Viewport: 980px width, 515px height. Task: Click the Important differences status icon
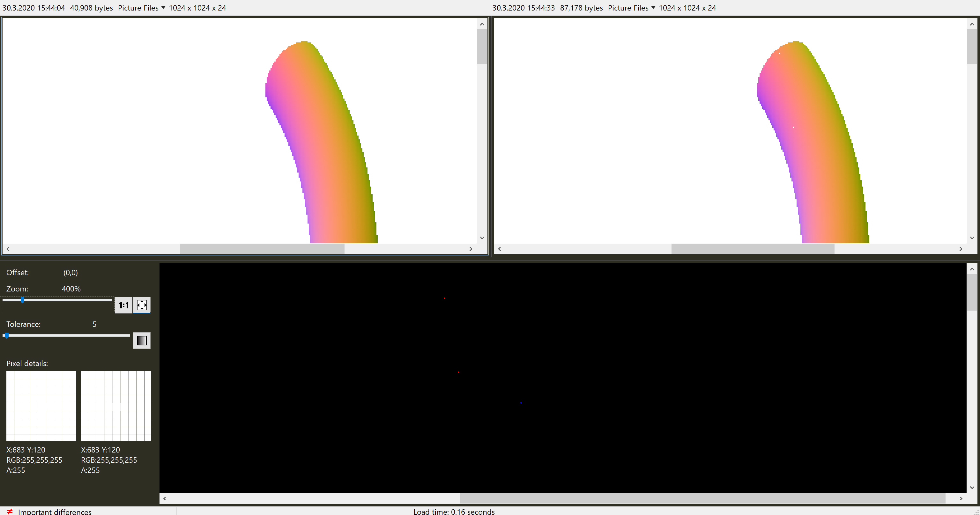point(10,511)
